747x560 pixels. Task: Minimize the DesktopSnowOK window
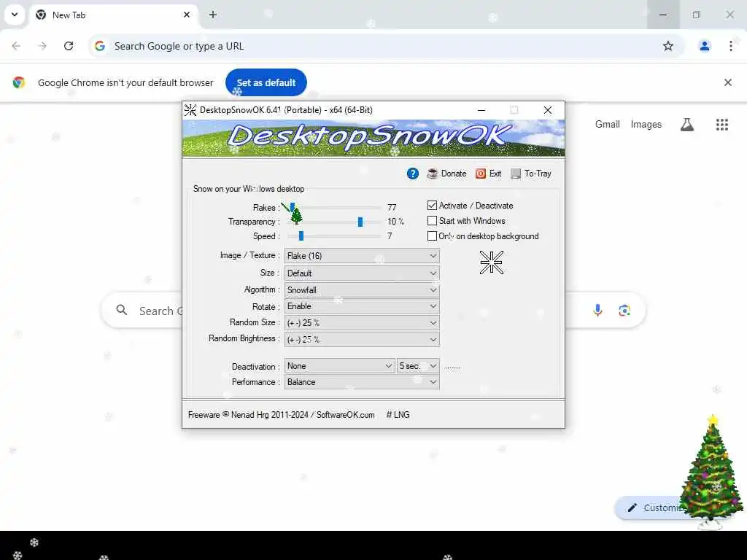481,110
